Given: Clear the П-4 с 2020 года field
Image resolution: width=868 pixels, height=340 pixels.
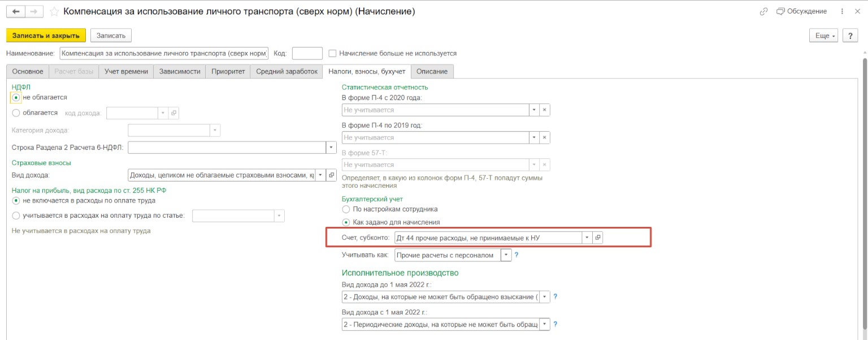Looking at the screenshot, I should [x=544, y=110].
